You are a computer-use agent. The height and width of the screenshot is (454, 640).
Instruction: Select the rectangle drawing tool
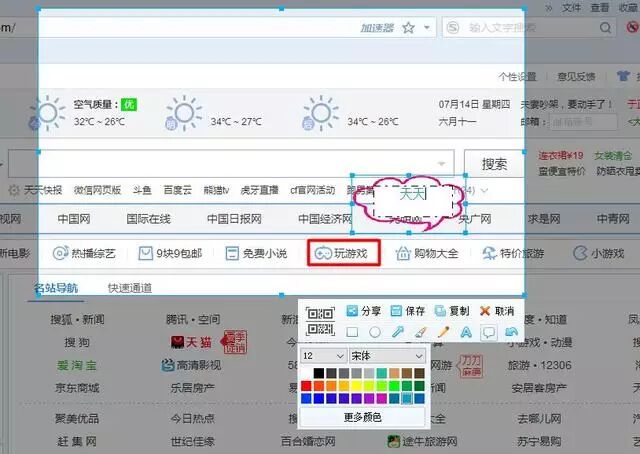pos(352,332)
